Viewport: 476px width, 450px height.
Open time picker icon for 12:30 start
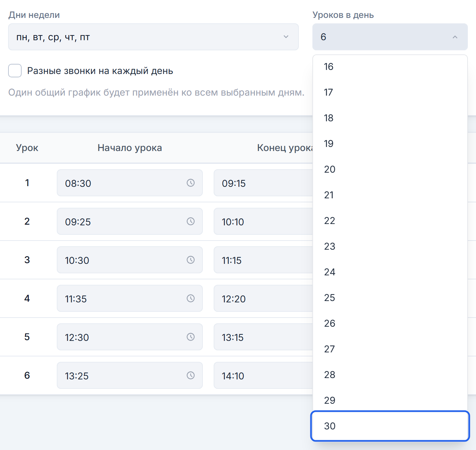coord(191,337)
